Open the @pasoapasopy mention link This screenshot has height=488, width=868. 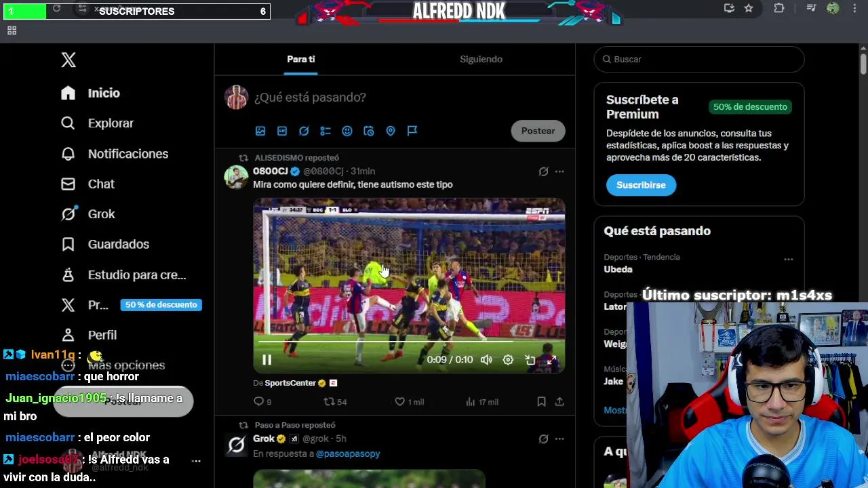[x=348, y=453]
